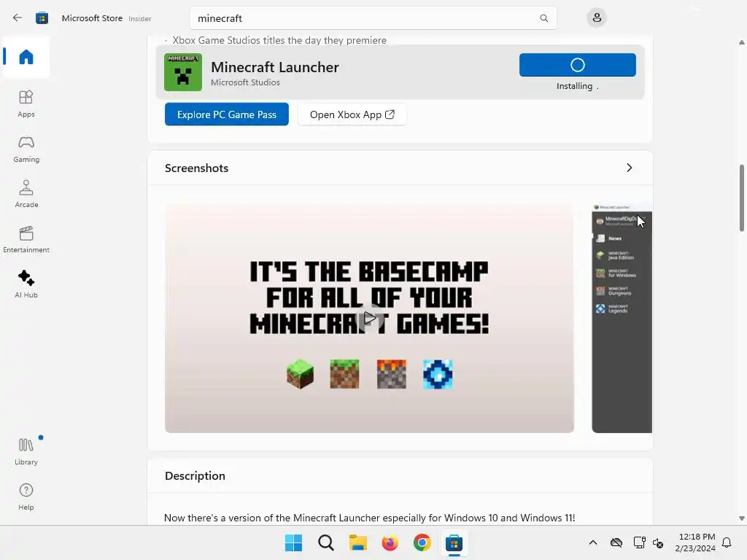Click the Minecraft Launcher title text

(x=275, y=67)
